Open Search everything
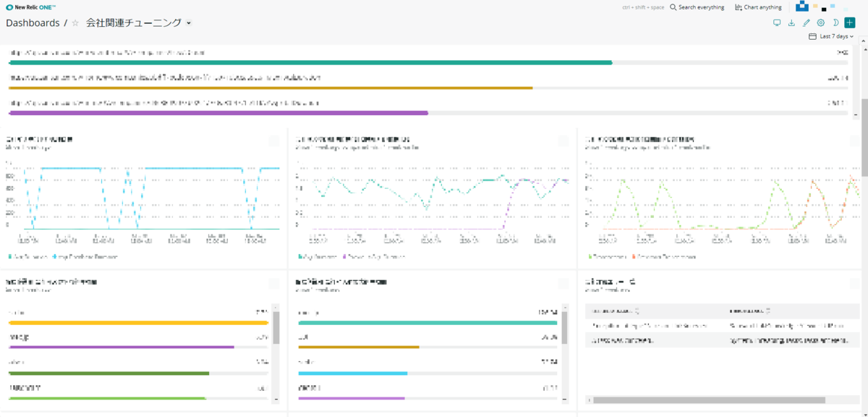Viewport: 868px width, 417px height. coord(697,7)
